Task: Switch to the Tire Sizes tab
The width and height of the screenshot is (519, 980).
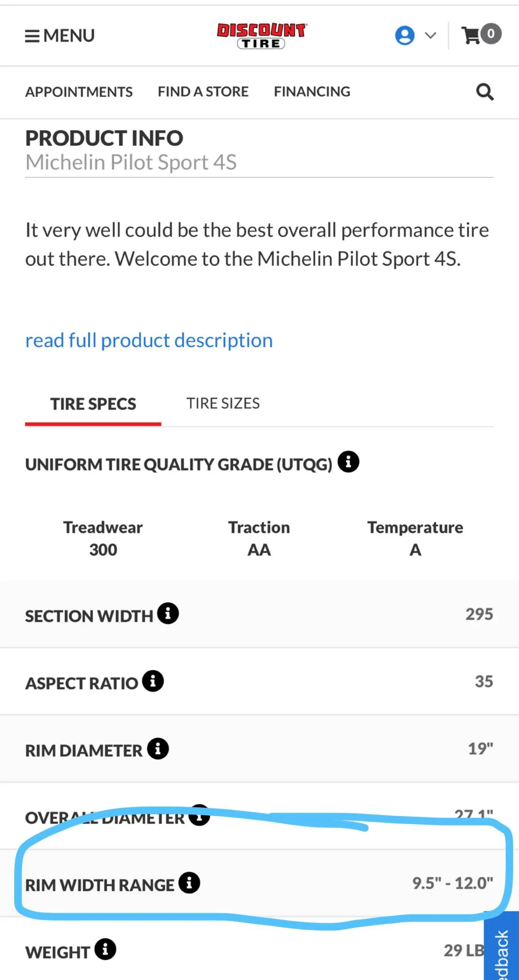Action: point(223,403)
